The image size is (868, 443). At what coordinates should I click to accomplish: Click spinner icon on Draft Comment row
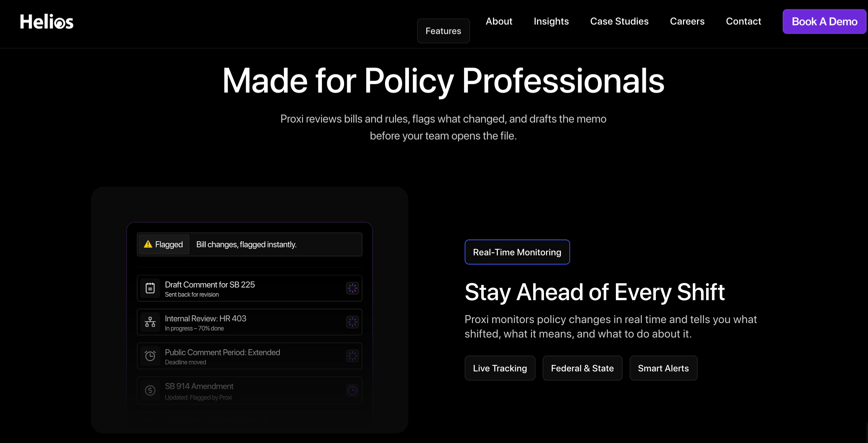pos(352,288)
